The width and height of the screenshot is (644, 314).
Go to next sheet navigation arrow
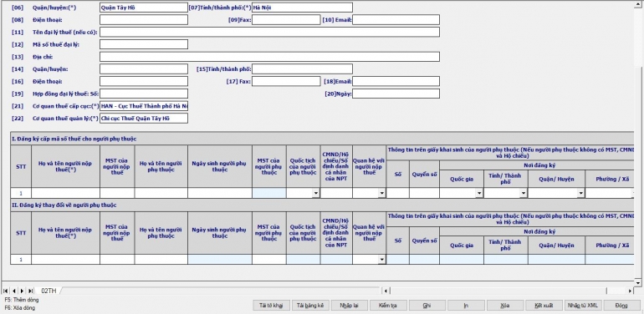coord(23,291)
